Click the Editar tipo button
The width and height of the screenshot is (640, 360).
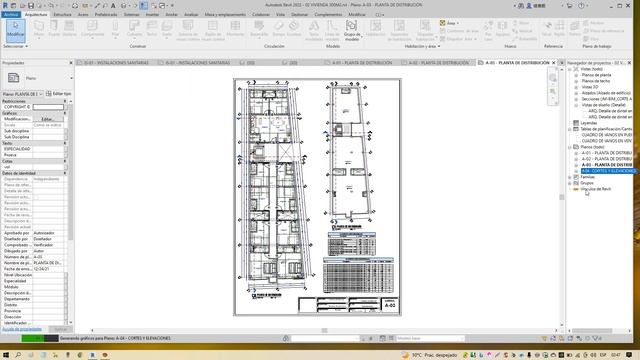(x=59, y=94)
